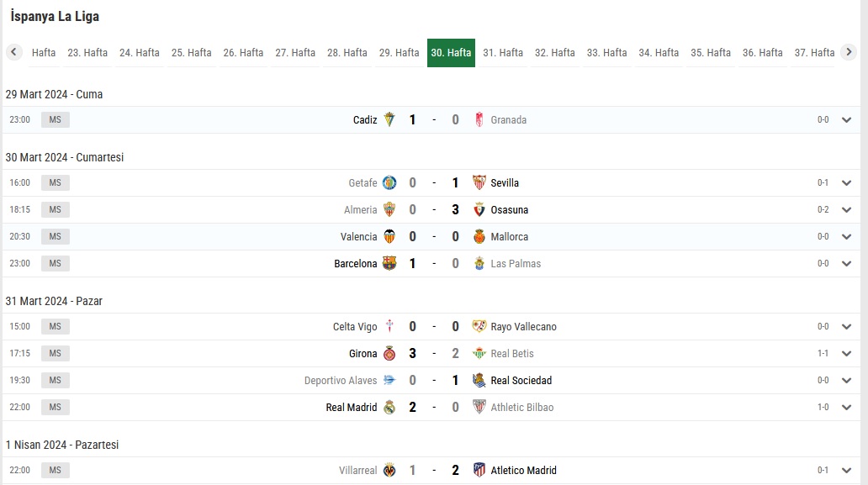Click the Barcelona crest icon
The height and width of the screenshot is (485, 868).
click(389, 263)
